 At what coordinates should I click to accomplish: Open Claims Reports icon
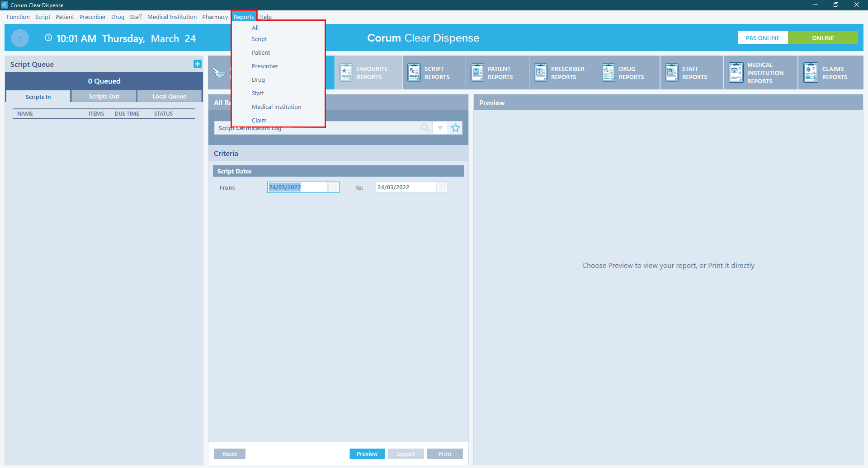coord(811,73)
